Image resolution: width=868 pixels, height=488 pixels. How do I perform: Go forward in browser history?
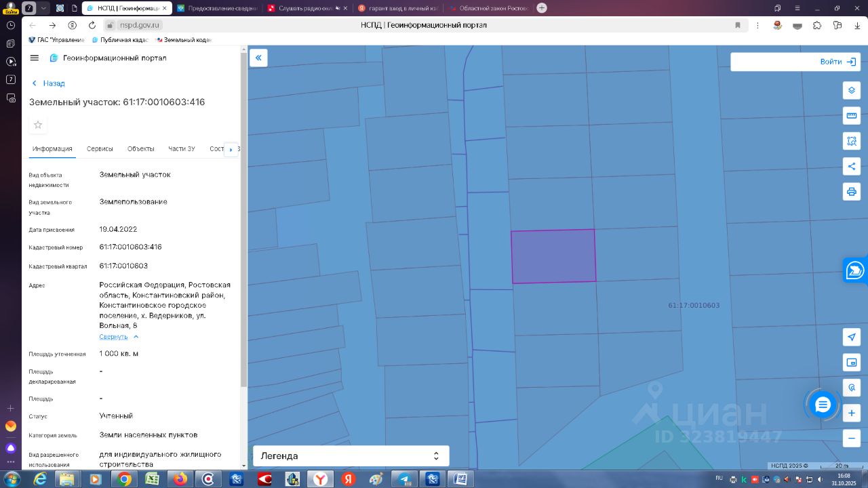tap(52, 25)
